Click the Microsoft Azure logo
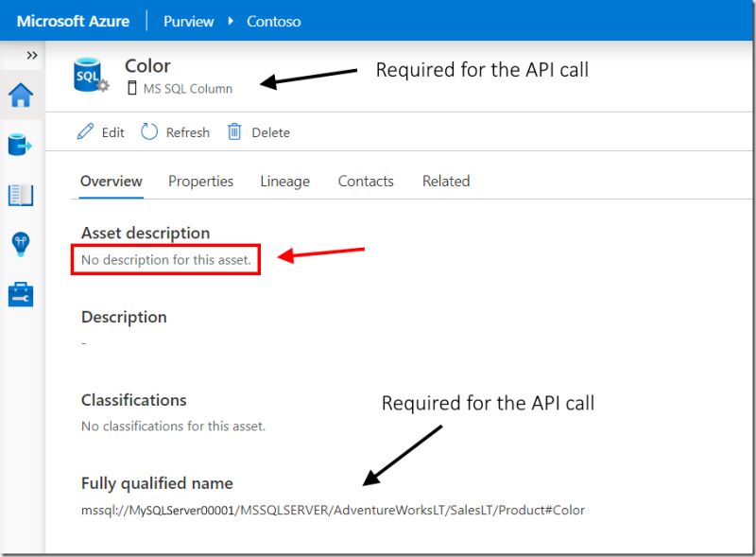This screenshot has height=557, width=756. [74, 21]
